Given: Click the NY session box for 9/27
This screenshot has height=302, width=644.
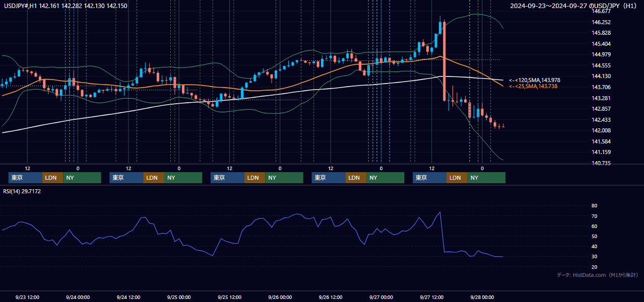Looking at the screenshot, I should 486,178.
